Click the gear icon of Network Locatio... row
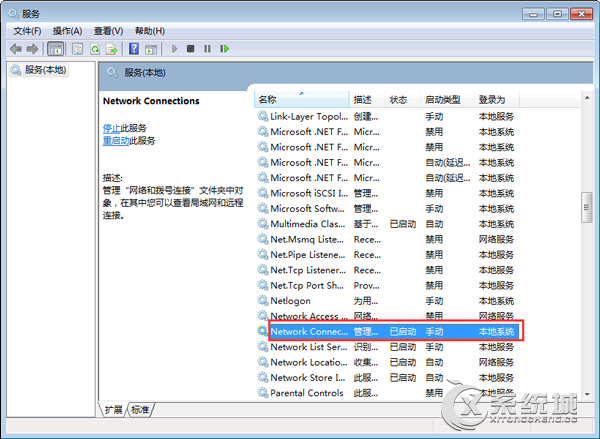 pos(262,362)
